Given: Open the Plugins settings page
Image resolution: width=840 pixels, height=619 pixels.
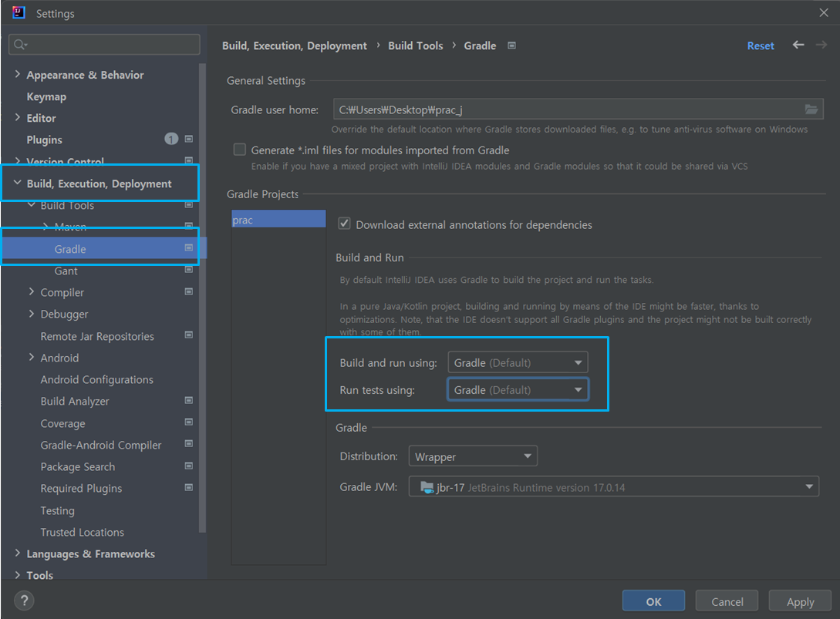Looking at the screenshot, I should point(45,140).
